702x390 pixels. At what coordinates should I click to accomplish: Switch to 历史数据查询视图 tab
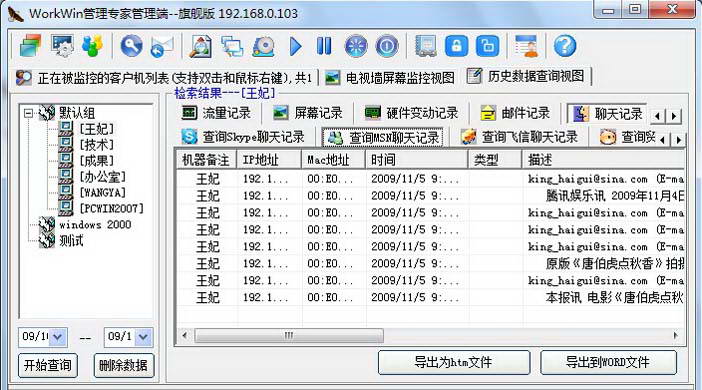(526, 76)
